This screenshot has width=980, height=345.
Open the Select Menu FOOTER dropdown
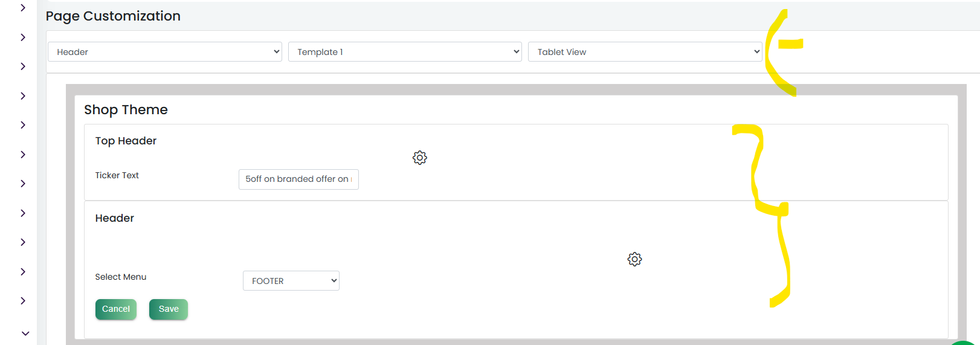(x=291, y=281)
